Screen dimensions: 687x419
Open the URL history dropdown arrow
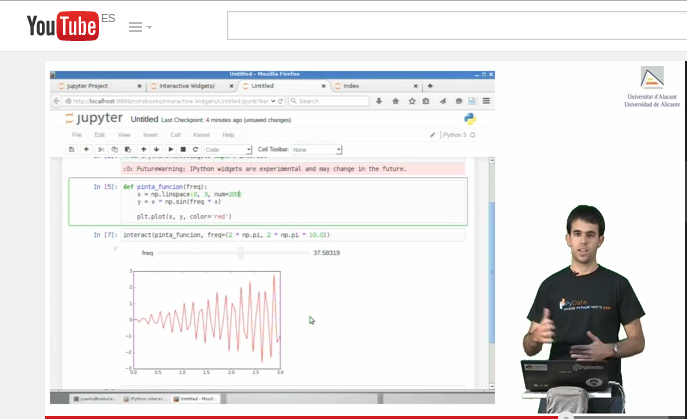(x=273, y=101)
